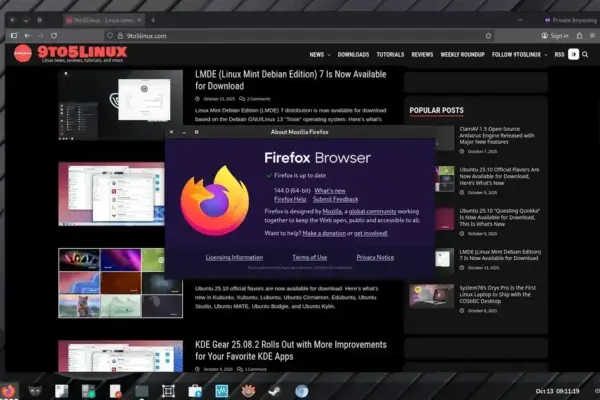This screenshot has width=600, height=400.
Task: Open the FOLLOW 9TO5LINUX menu
Action: [x=516, y=55]
